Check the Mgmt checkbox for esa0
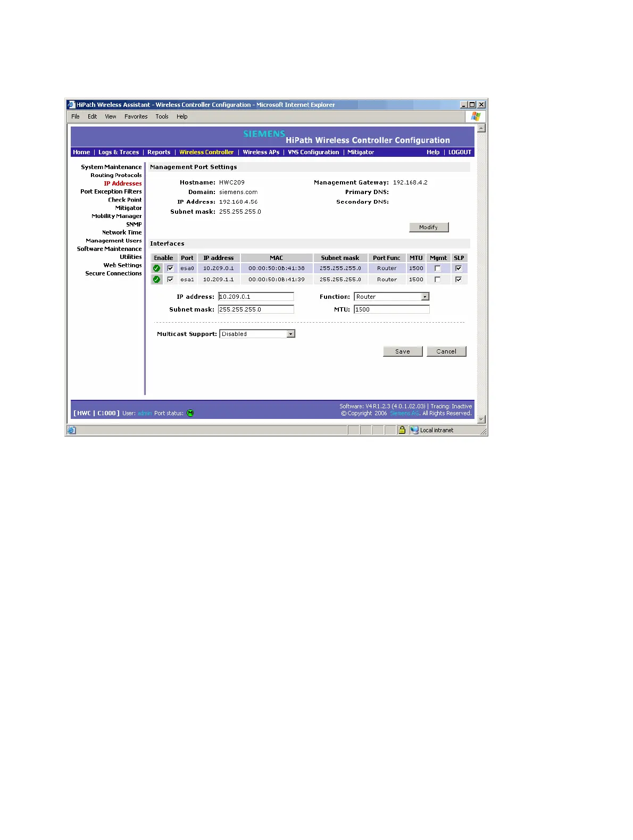 pos(438,268)
